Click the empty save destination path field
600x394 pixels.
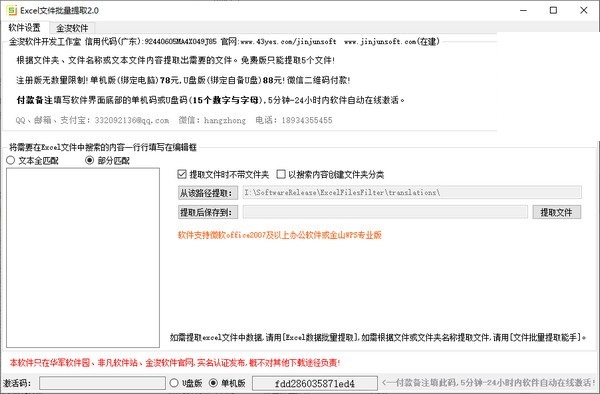point(385,212)
